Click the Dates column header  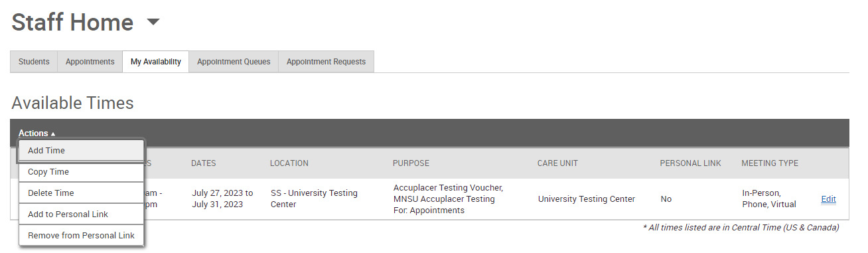(x=203, y=163)
